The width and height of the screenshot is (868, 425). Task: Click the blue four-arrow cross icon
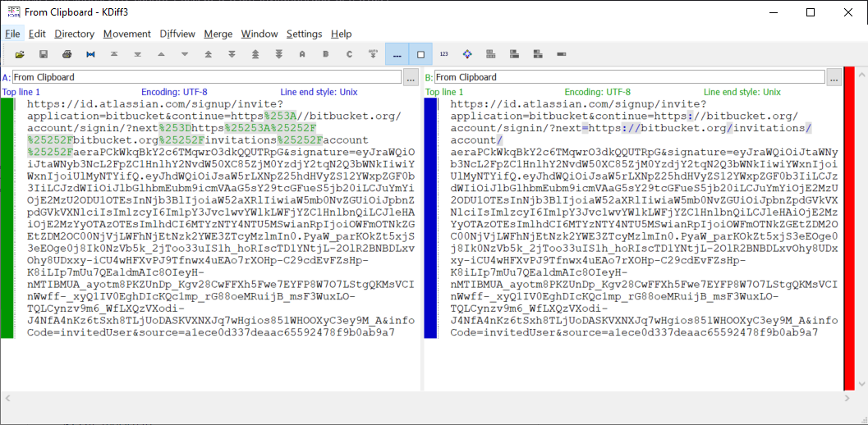pos(467,54)
